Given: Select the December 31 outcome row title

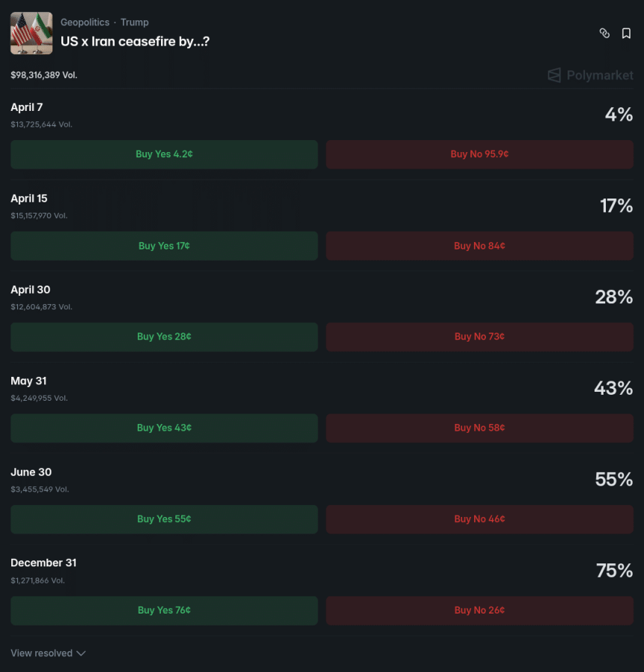Looking at the screenshot, I should 43,563.
